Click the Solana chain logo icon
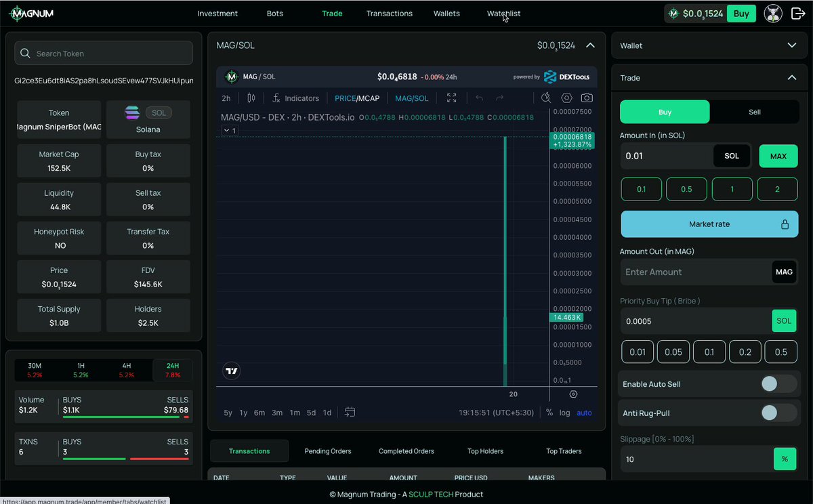This screenshot has height=504, width=813. click(x=133, y=113)
